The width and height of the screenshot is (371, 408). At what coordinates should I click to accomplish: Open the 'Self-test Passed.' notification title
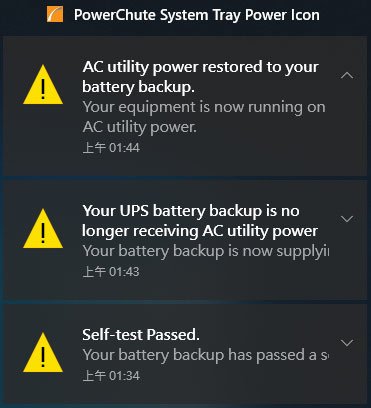141,335
